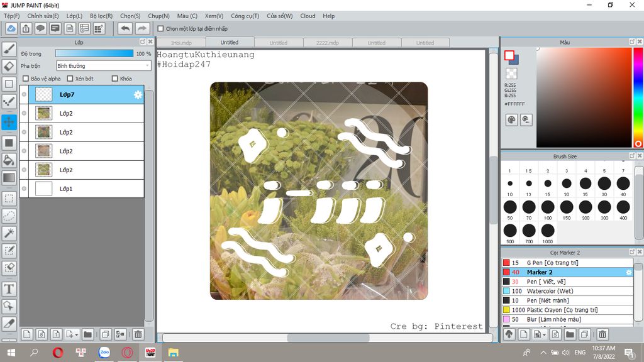
Task: Select the Lasso selection tool
Action: 9,216
